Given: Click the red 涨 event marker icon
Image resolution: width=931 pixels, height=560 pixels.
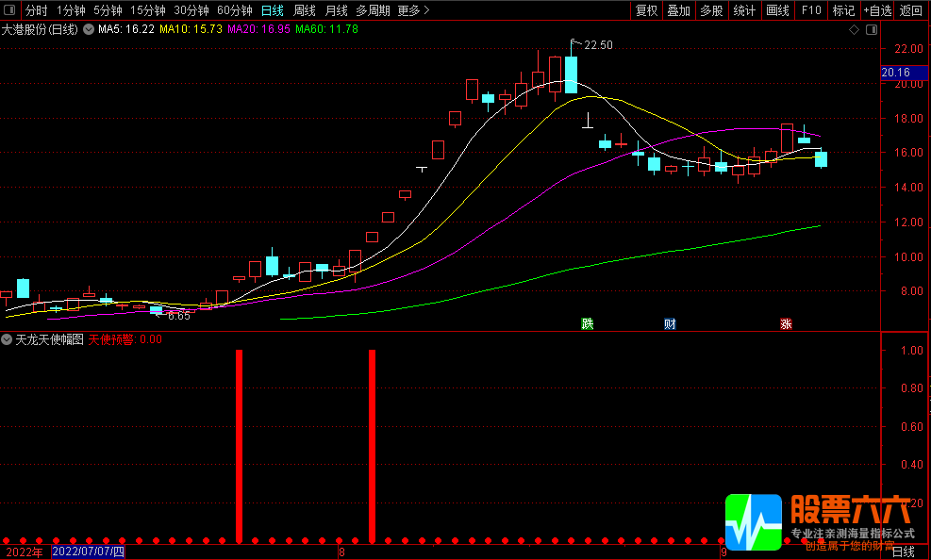Looking at the screenshot, I should (x=785, y=324).
